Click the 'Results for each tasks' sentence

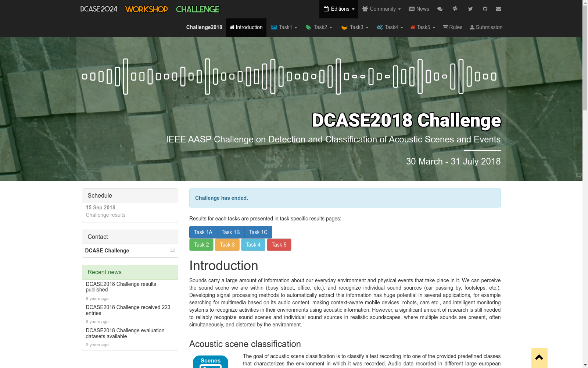tap(265, 219)
